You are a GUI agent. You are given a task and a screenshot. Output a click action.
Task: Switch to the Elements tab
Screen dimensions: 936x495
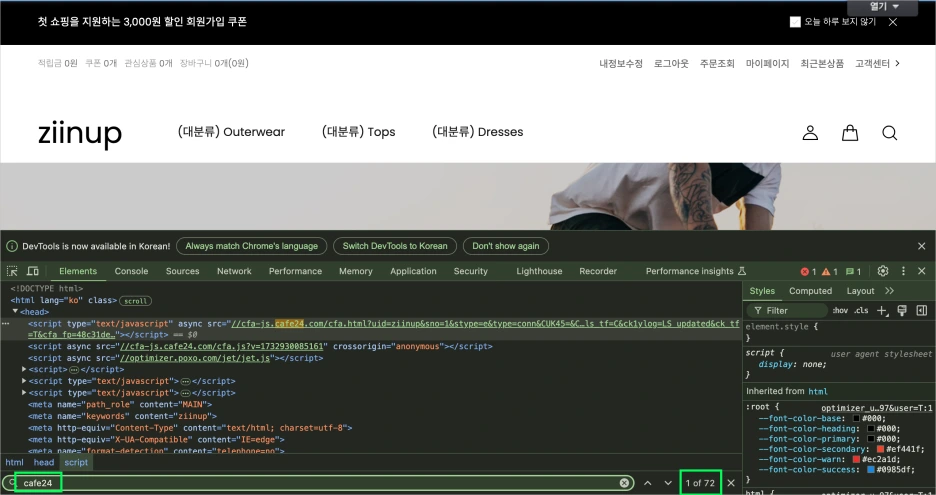point(78,271)
